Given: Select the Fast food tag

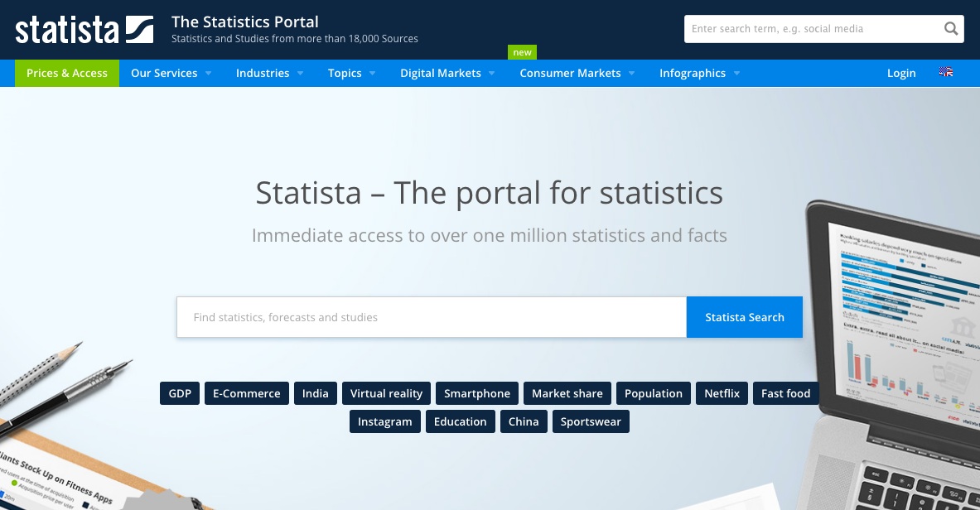Looking at the screenshot, I should tap(785, 393).
